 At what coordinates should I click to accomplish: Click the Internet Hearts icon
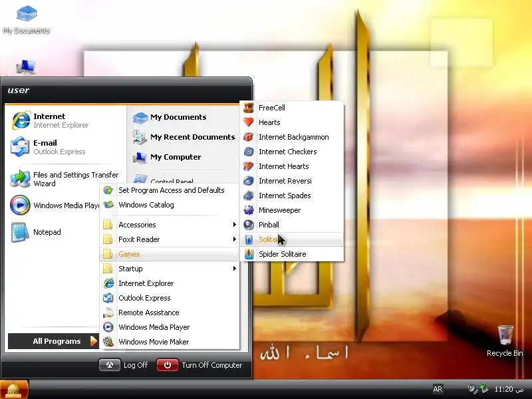pyautogui.click(x=249, y=166)
